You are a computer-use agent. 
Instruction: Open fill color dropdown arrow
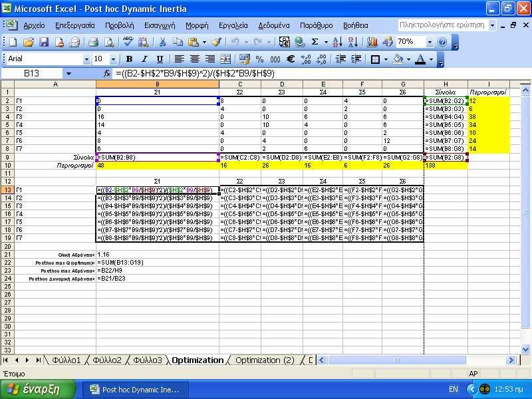click(408, 59)
